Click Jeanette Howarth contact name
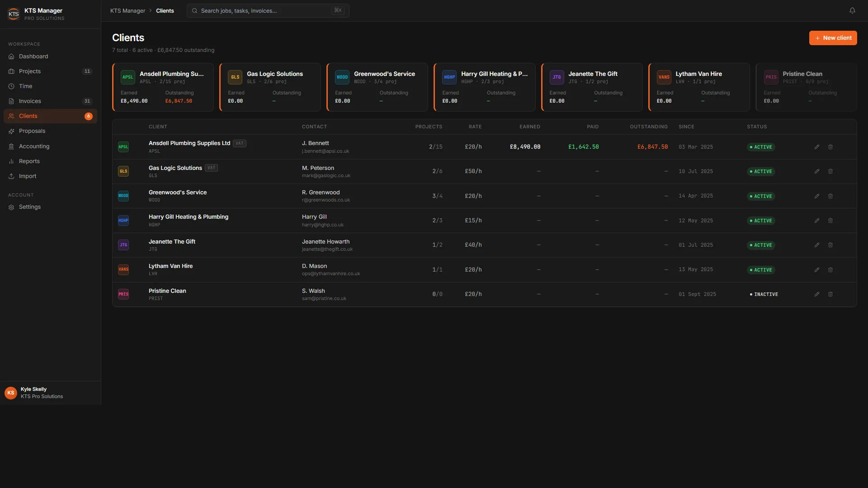Viewport: 868px width, 488px height. [325, 242]
